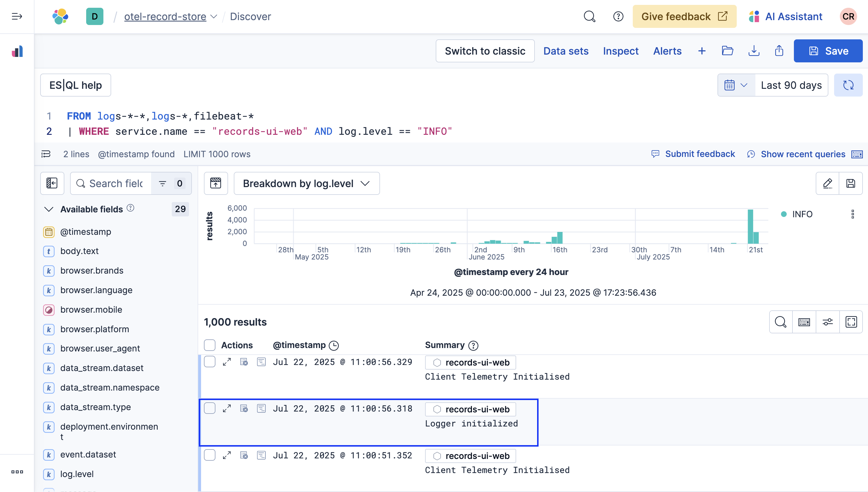868x492 pixels.
Task: Tick checkbox for 11:00:51.352 row
Action: 210,456
